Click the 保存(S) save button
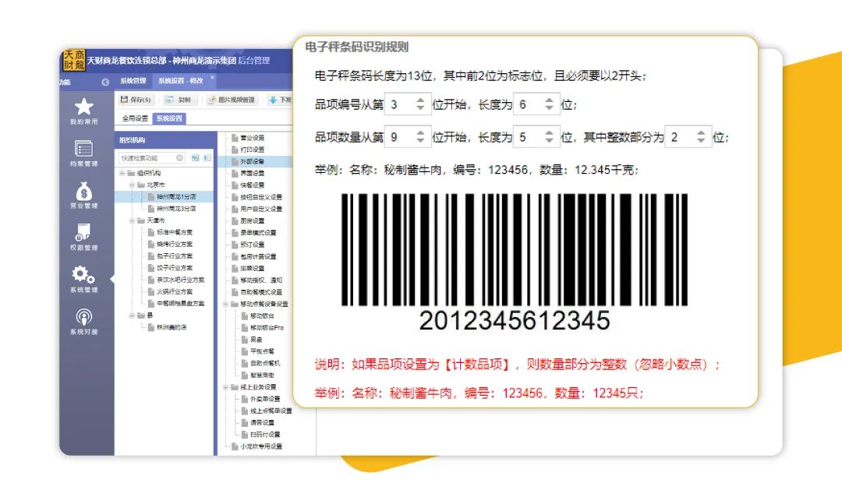842x504 pixels. (x=136, y=100)
